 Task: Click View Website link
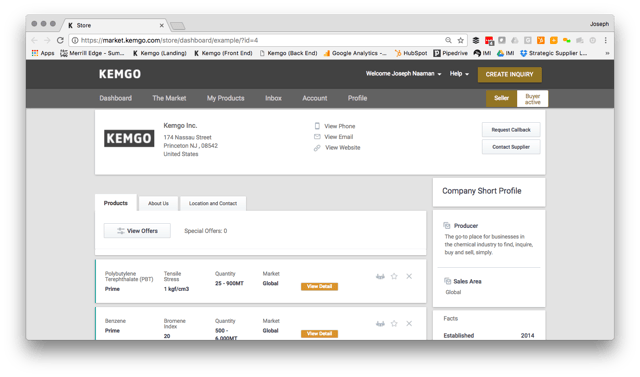coord(342,147)
